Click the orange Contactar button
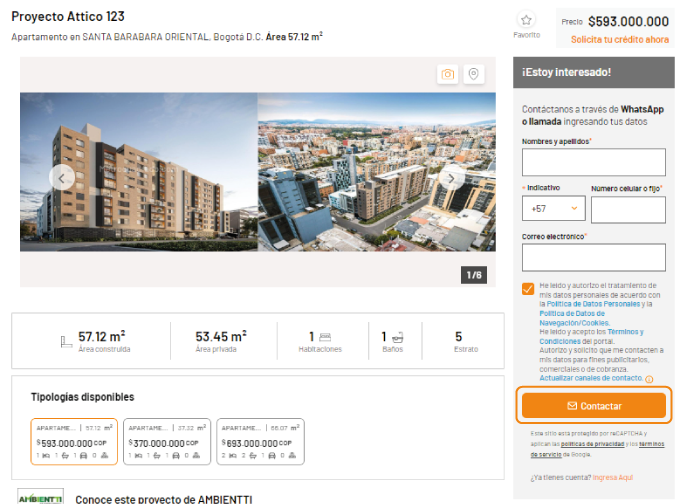Viewport: 680px width, 504px height. pos(594,406)
